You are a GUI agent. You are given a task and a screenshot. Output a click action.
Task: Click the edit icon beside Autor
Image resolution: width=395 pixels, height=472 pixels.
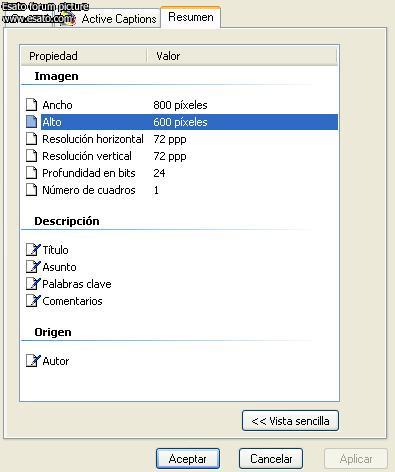[33, 361]
